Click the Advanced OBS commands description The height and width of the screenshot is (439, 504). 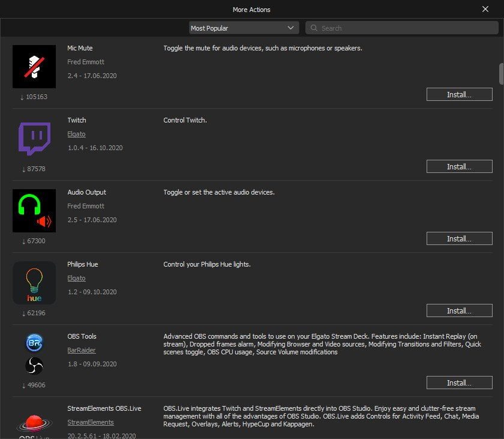coord(322,344)
